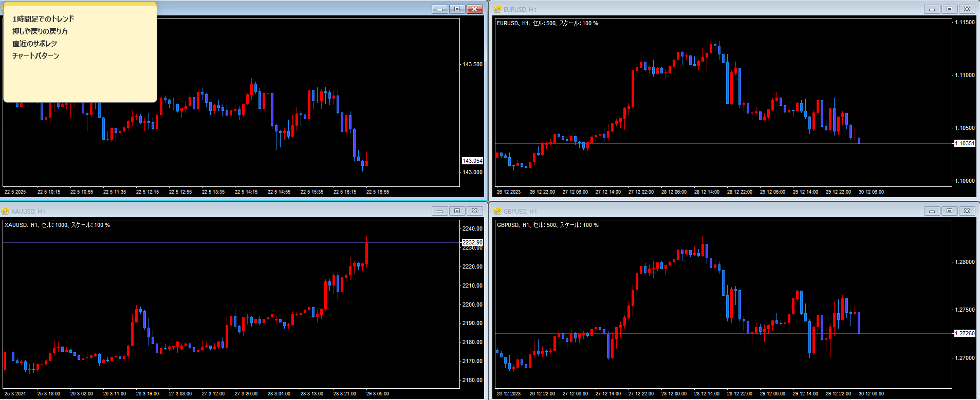The height and width of the screenshot is (400, 980).
Task: Click the current price label 143.054
Action: [472, 161]
